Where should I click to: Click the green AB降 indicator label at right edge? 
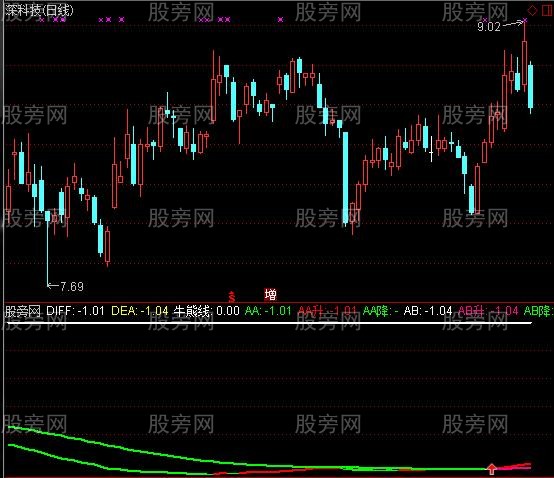(538, 311)
